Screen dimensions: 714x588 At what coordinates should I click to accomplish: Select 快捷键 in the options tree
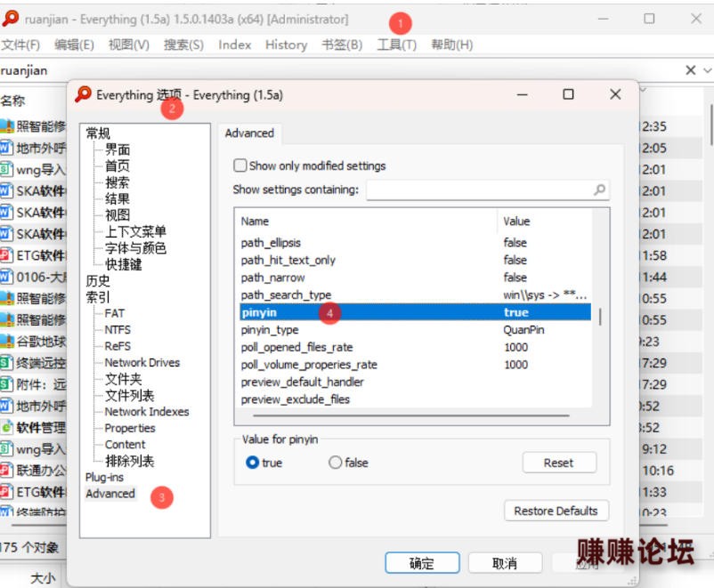coord(124,264)
